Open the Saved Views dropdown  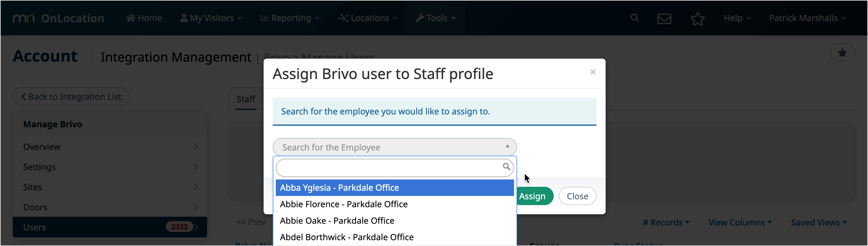[x=819, y=223]
